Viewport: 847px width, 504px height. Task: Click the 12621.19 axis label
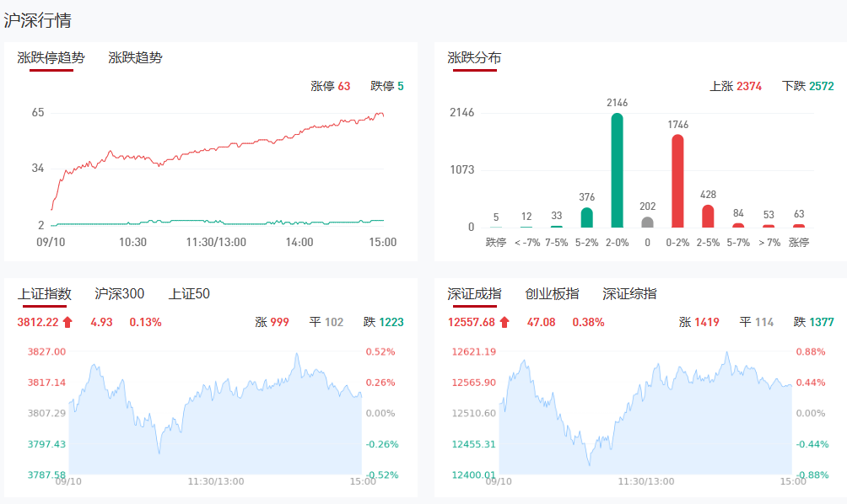coord(474,351)
